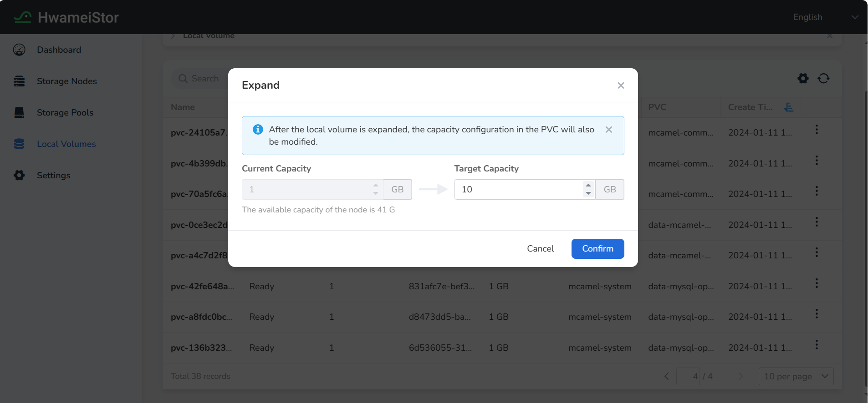
Task: Sort by Create Time column icon
Action: tap(788, 107)
